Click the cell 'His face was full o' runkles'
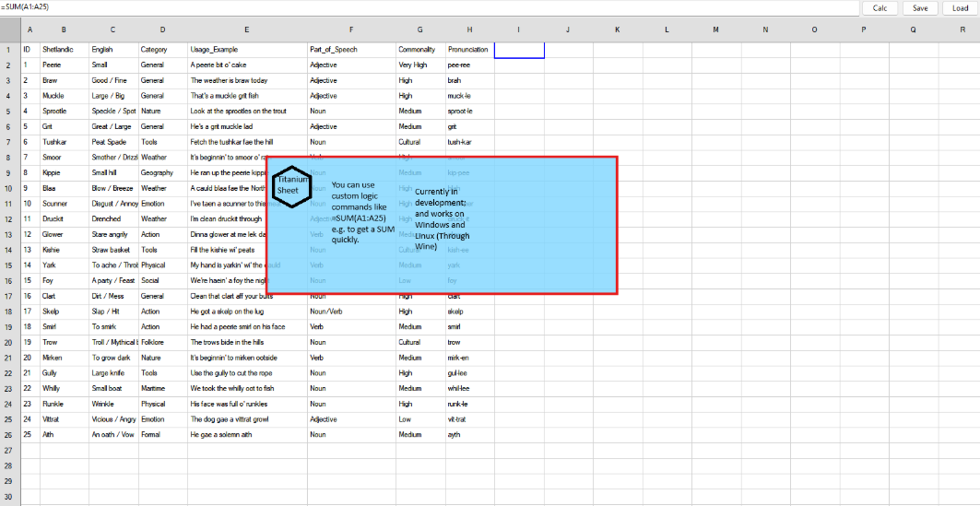The image size is (980, 506). pyautogui.click(x=247, y=405)
